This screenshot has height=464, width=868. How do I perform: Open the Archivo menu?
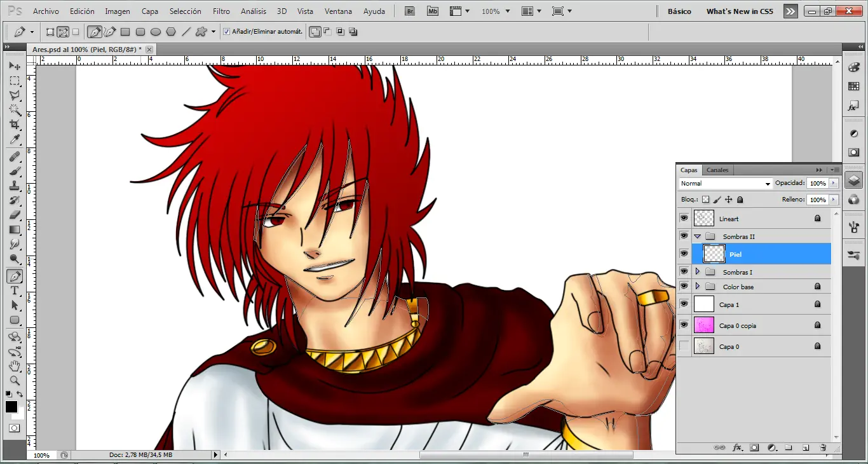(46, 11)
